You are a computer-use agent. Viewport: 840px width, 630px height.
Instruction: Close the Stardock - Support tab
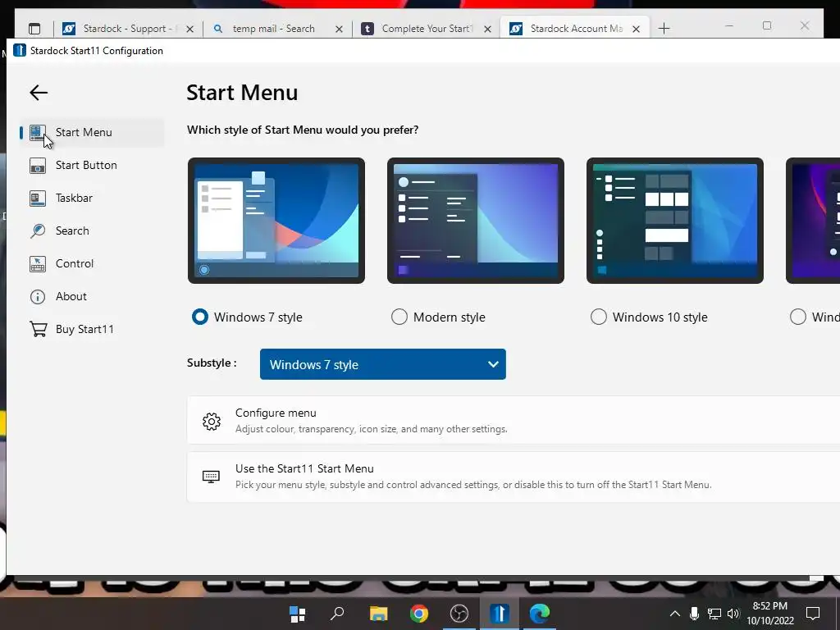(189, 29)
